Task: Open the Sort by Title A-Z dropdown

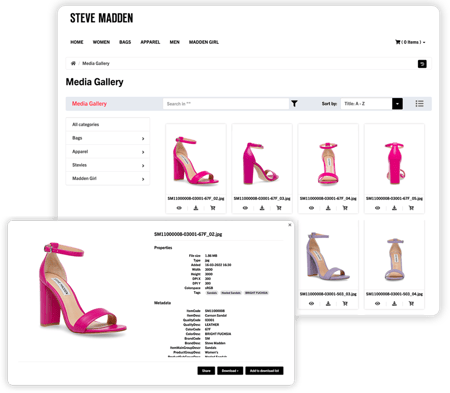Action: coord(372,104)
